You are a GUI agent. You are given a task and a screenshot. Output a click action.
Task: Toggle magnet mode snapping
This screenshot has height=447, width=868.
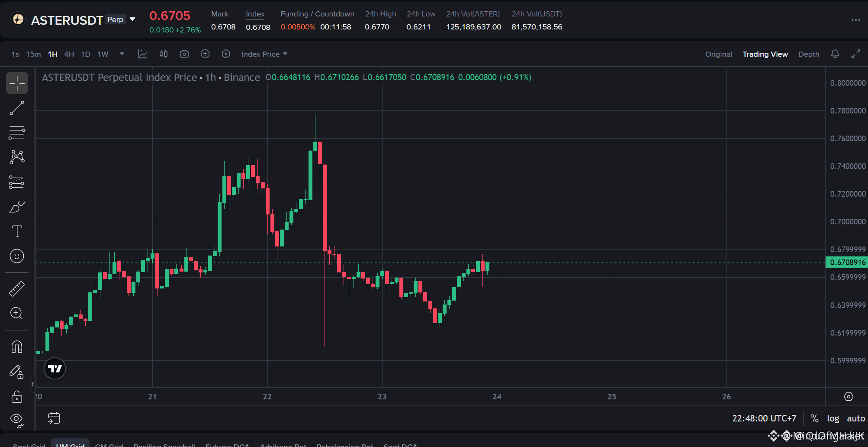click(17, 347)
